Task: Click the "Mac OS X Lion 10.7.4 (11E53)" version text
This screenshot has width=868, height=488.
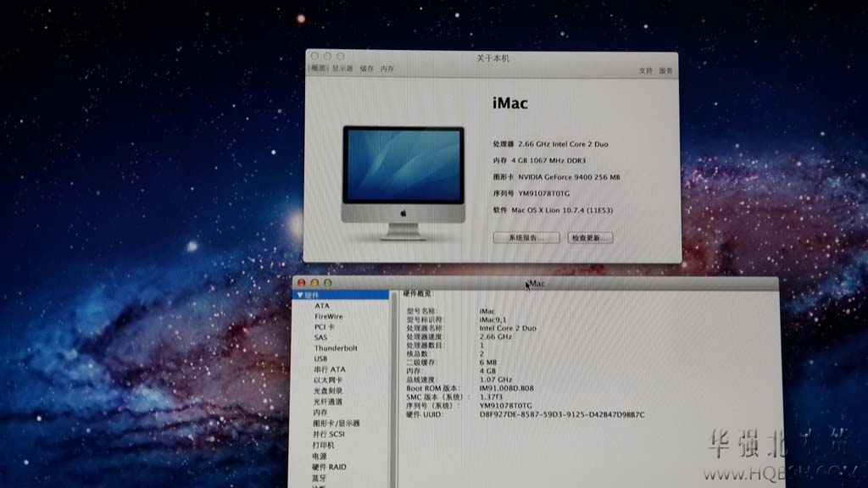Action: [x=562, y=210]
